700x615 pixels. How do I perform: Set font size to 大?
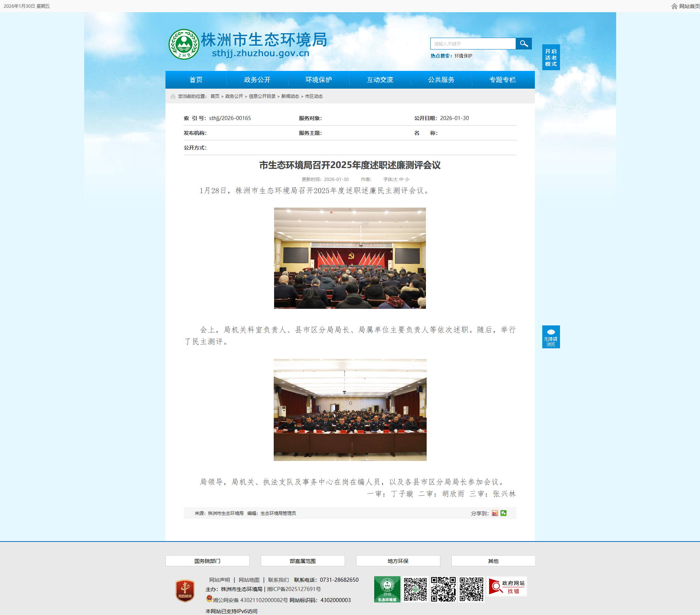pyautogui.click(x=395, y=180)
